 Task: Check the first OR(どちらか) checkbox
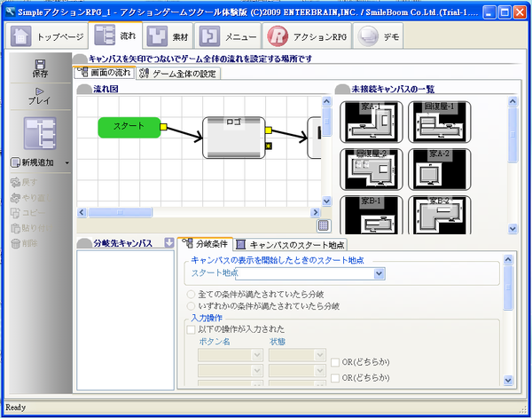tap(335, 362)
